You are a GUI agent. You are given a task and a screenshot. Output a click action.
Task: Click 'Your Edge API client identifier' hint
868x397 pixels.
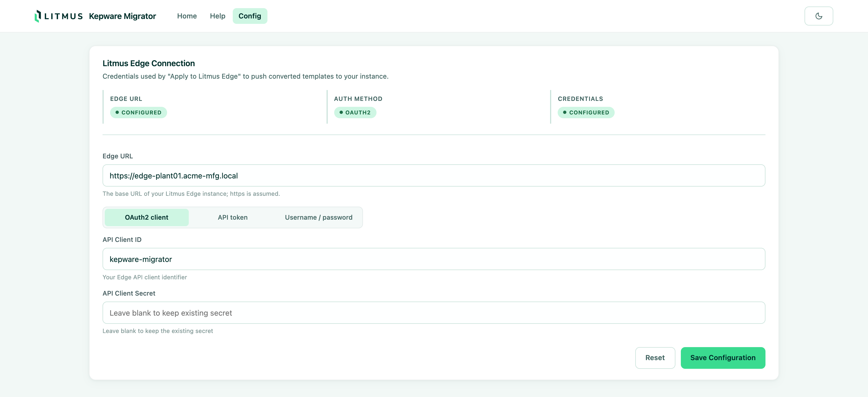[x=145, y=277]
